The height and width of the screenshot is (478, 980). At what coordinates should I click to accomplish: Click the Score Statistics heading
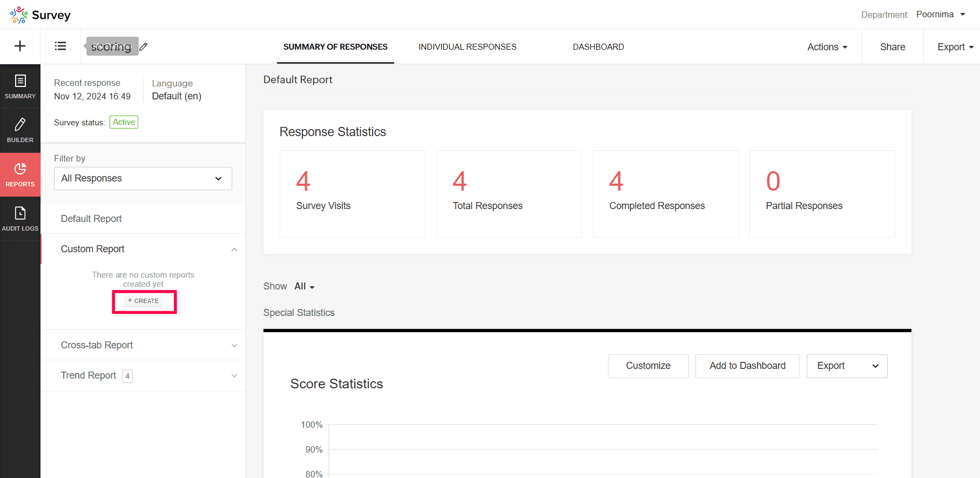pyautogui.click(x=337, y=384)
